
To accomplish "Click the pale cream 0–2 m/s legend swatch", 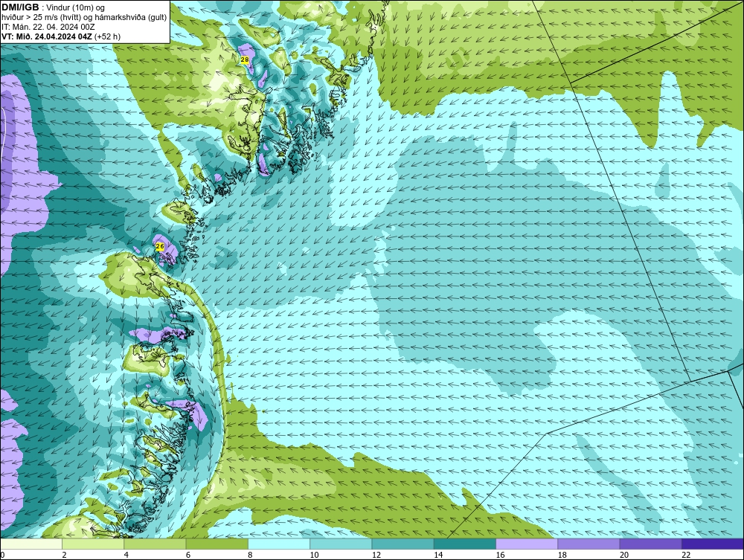I will 31,544.
